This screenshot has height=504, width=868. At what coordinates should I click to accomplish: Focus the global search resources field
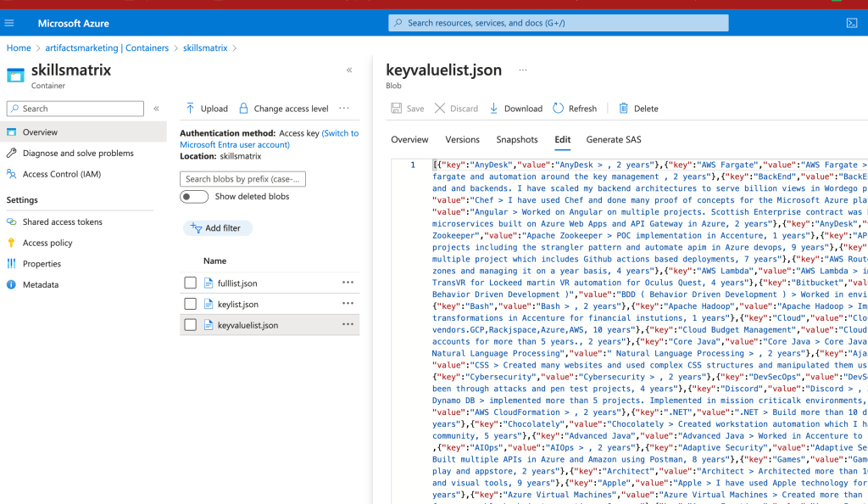point(558,23)
